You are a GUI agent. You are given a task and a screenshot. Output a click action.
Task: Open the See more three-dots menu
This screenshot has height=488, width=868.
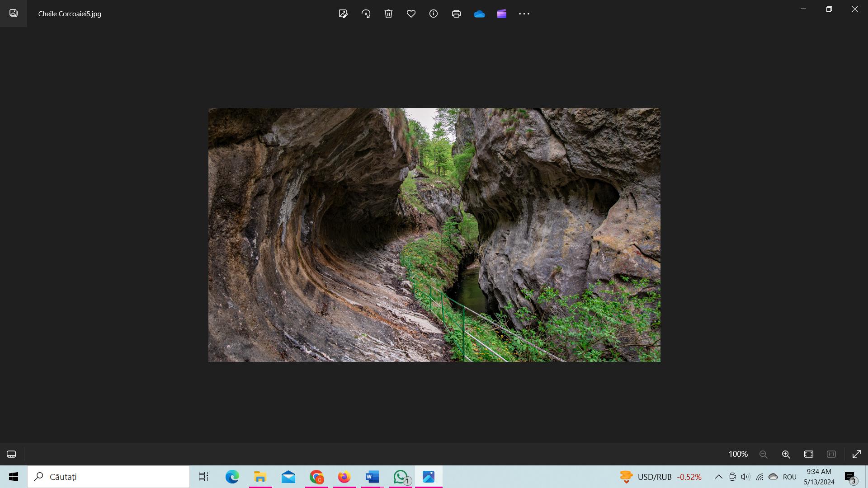[x=524, y=14]
